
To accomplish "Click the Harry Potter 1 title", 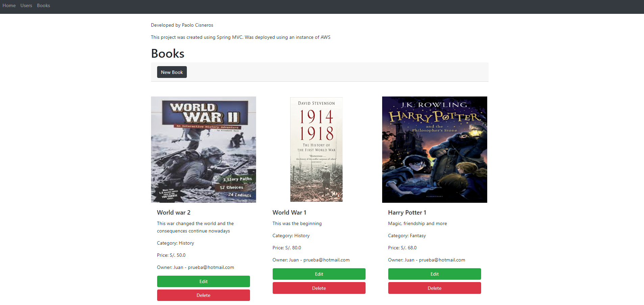I will click(407, 213).
